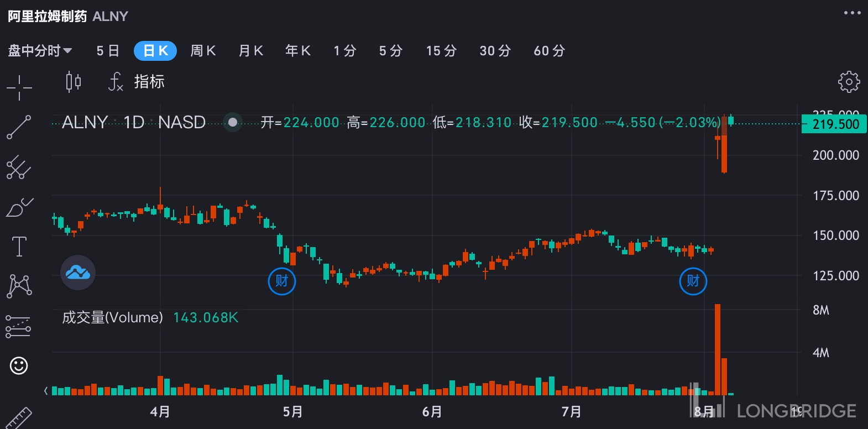Click the current price label 219.500
The height and width of the screenshot is (429, 868).
(835, 124)
